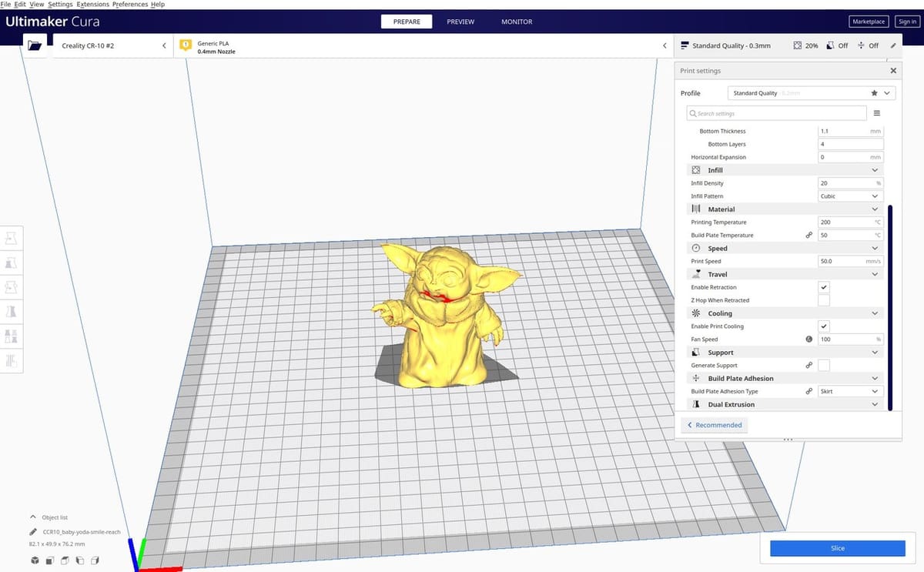Collapse the Object list chevron
This screenshot has width=924, height=572.
coord(33,517)
